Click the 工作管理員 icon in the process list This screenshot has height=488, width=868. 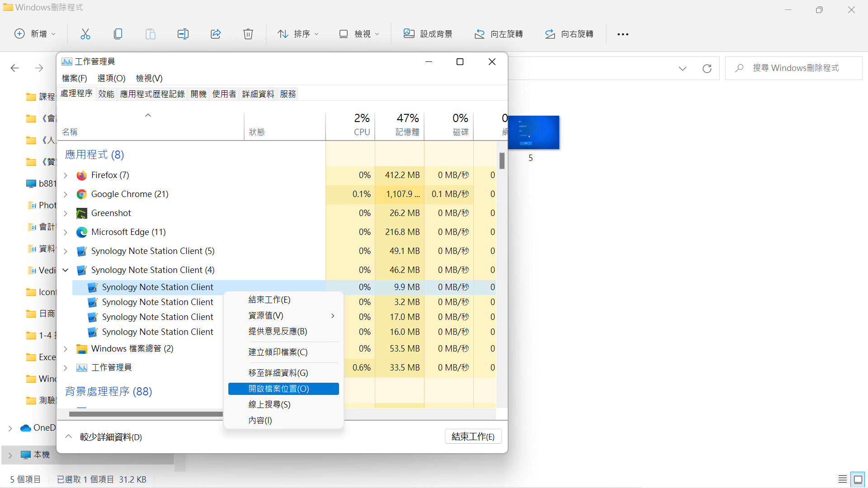(82, 368)
